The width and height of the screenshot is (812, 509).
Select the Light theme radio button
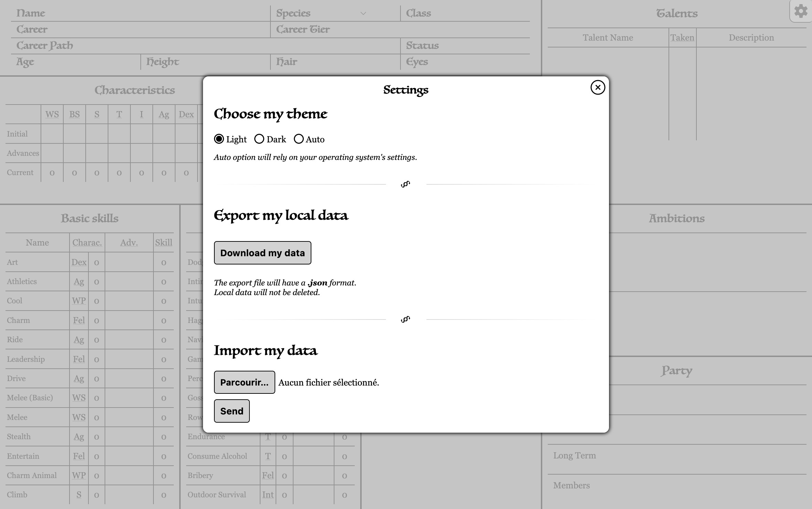coord(219,139)
